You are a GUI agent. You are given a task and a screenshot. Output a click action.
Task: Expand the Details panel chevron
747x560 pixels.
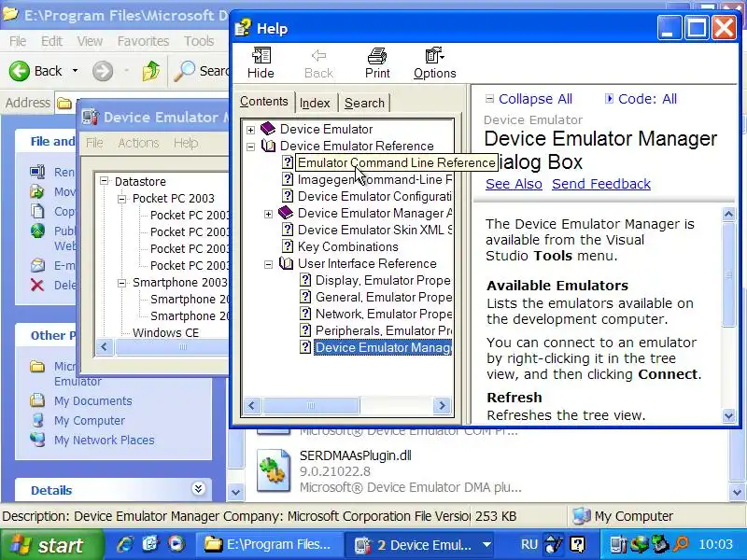point(198,488)
